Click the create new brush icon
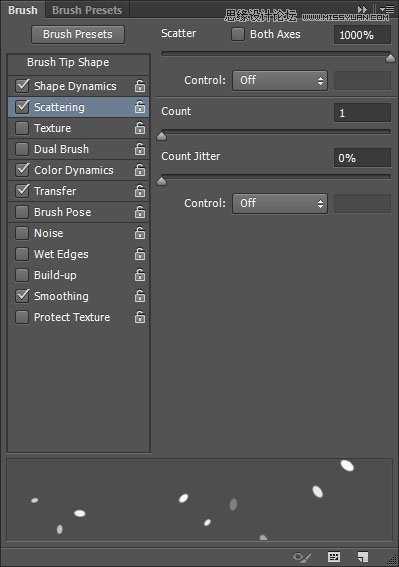 363,557
